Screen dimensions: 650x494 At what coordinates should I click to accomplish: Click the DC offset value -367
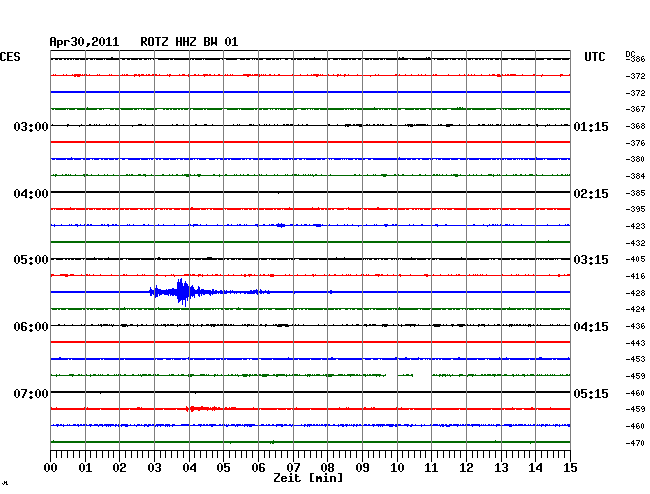coord(635,109)
